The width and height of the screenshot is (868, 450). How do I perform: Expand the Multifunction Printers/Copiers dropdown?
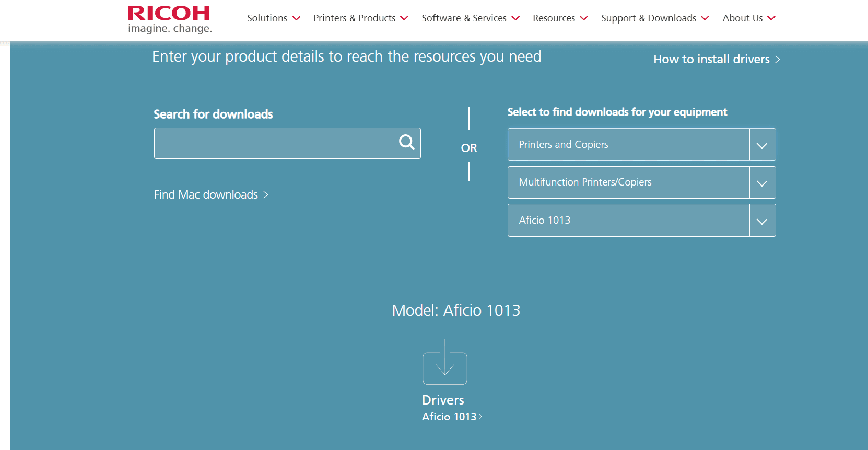(x=641, y=182)
